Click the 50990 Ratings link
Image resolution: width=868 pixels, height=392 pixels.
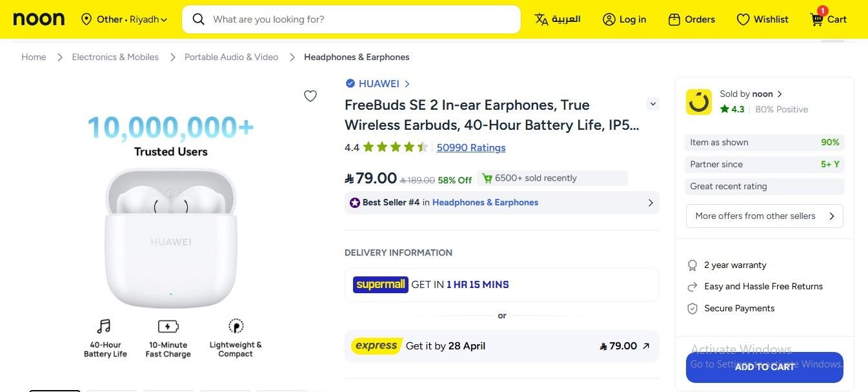[470, 148]
